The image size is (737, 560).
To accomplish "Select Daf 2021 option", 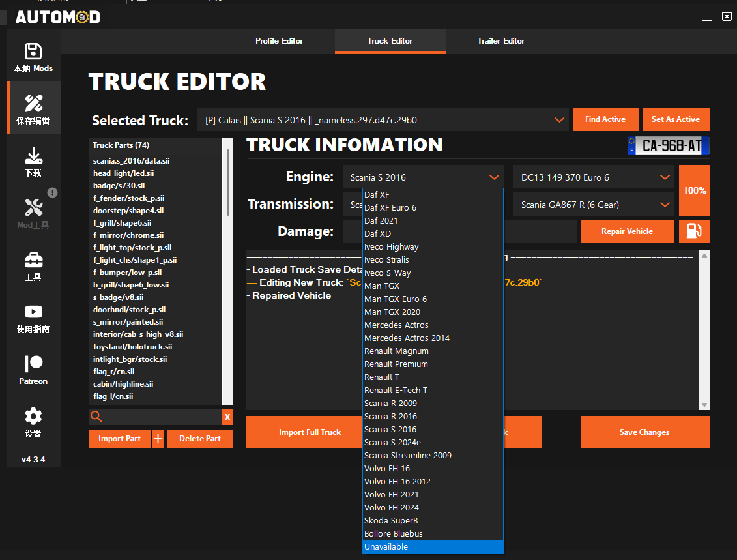I will click(x=433, y=220).
